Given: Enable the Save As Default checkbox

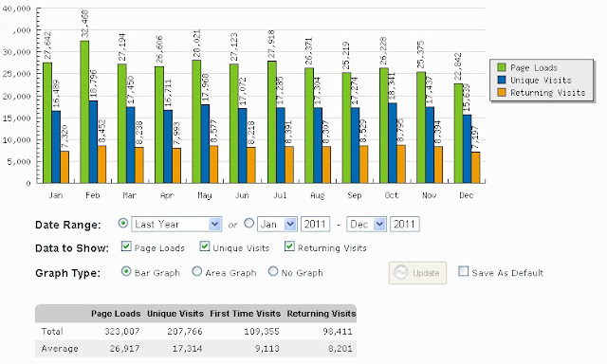Looking at the screenshot, I should coord(464,271).
